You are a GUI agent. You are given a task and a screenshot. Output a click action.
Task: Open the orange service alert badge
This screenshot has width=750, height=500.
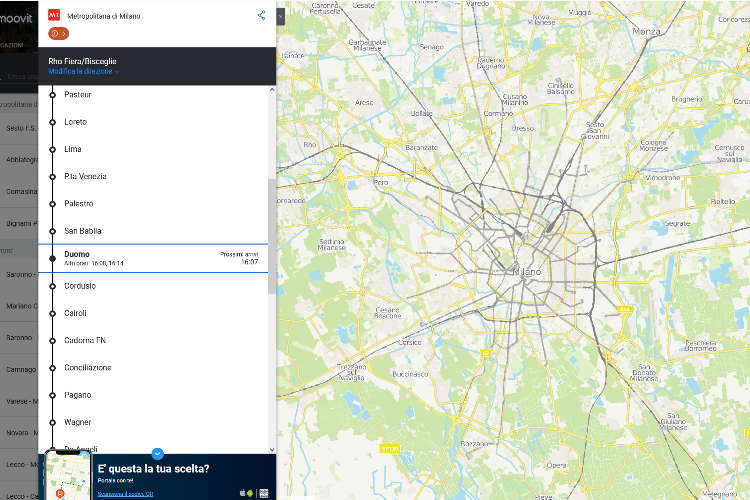pos(58,33)
